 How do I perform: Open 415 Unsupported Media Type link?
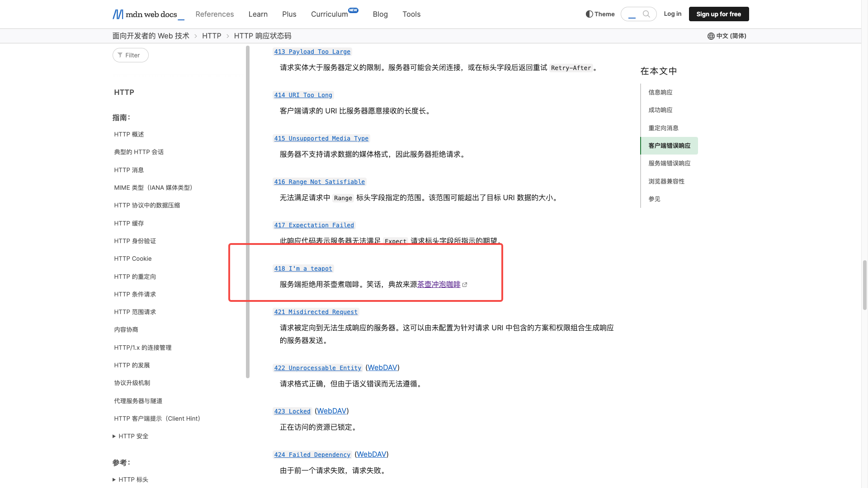click(x=321, y=139)
